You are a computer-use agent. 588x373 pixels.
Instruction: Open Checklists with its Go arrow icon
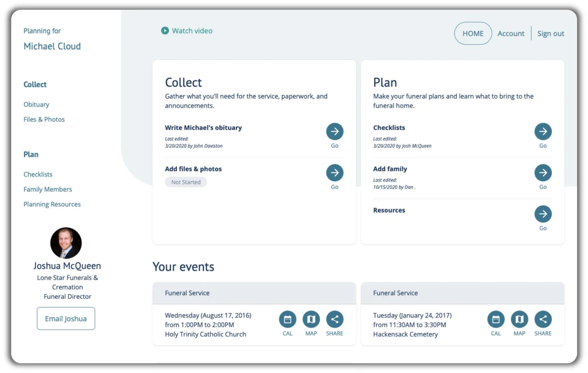(x=543, y=132)
